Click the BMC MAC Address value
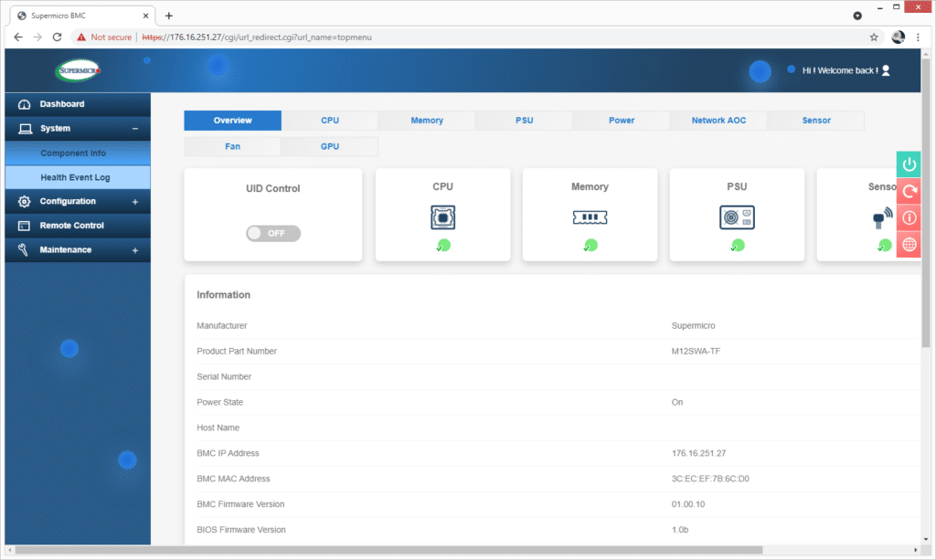Viewport: 936px width, 560px height. tap(710, 479)
